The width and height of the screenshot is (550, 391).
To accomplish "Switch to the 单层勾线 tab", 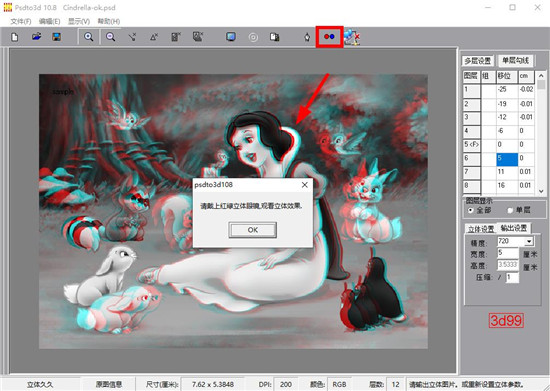I will click(516, 61).
